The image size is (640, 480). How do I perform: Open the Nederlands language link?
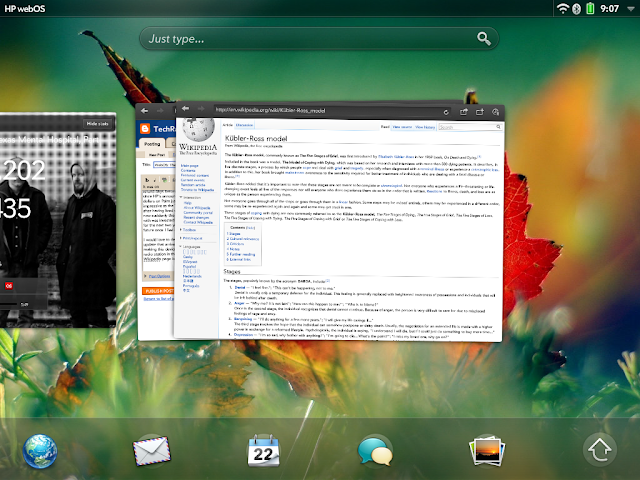pyautogui.click(x=192, y=276)
